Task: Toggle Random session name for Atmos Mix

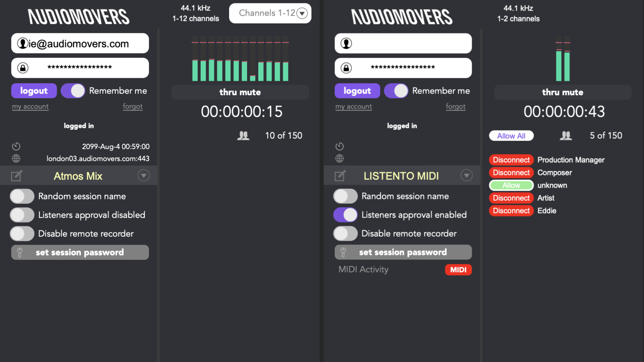Action: click(x=22, y=196)
